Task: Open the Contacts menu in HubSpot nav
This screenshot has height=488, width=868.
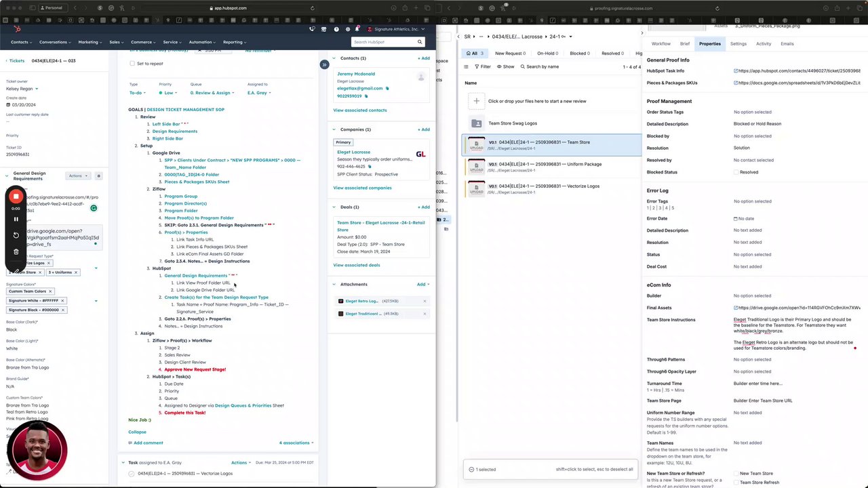Action: [20, 42]
